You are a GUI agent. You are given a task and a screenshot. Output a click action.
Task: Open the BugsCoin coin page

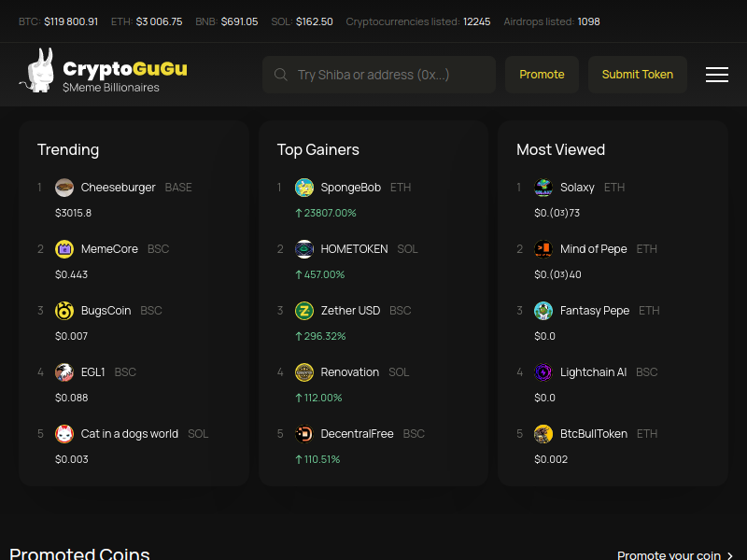click(106, 311)
